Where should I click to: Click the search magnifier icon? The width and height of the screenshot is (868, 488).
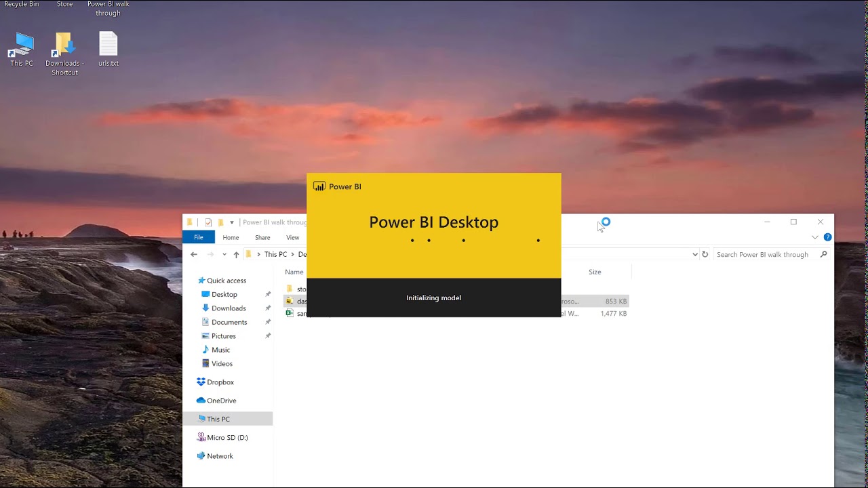click(823, 254)
